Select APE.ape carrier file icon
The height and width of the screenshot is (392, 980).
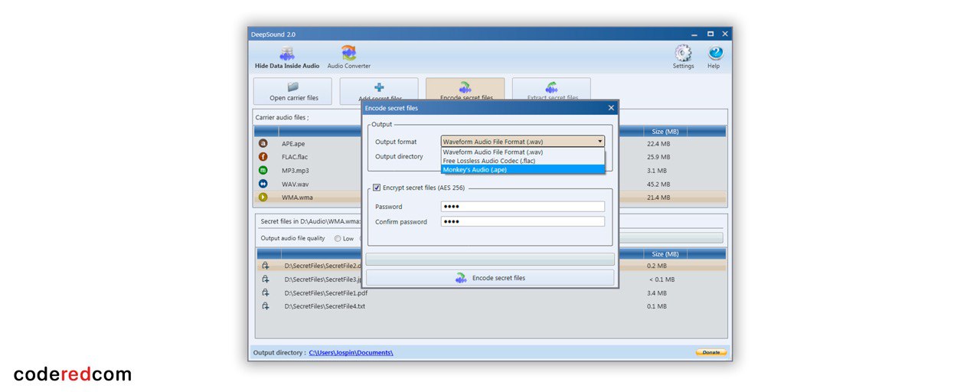[263, 143]
